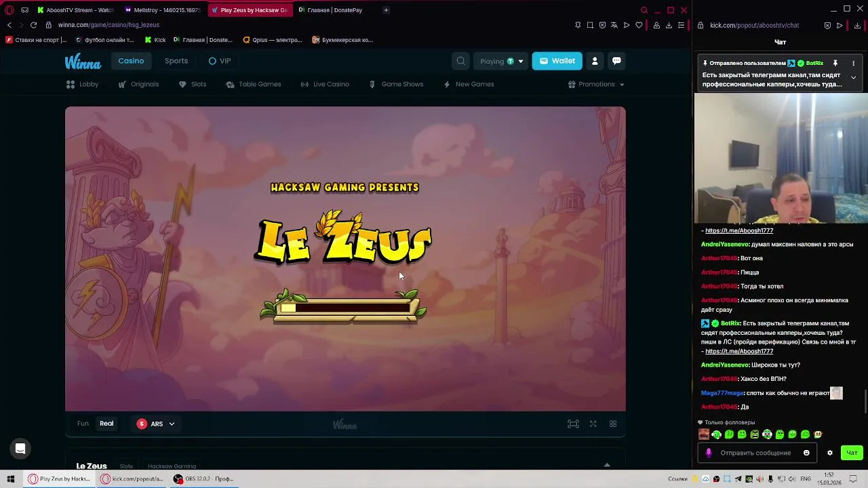Search open tabs in Opera
This screenshot has height=488, width=868.
[644, 10]
